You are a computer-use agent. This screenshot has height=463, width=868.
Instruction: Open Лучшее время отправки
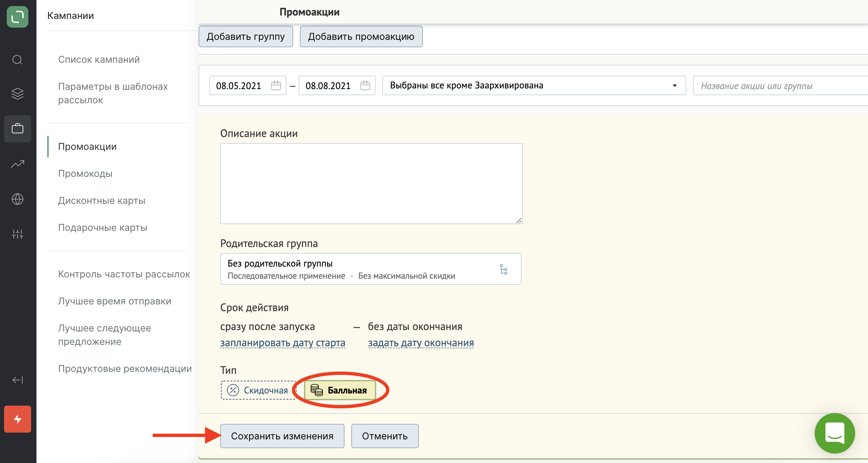coord(114,301)
